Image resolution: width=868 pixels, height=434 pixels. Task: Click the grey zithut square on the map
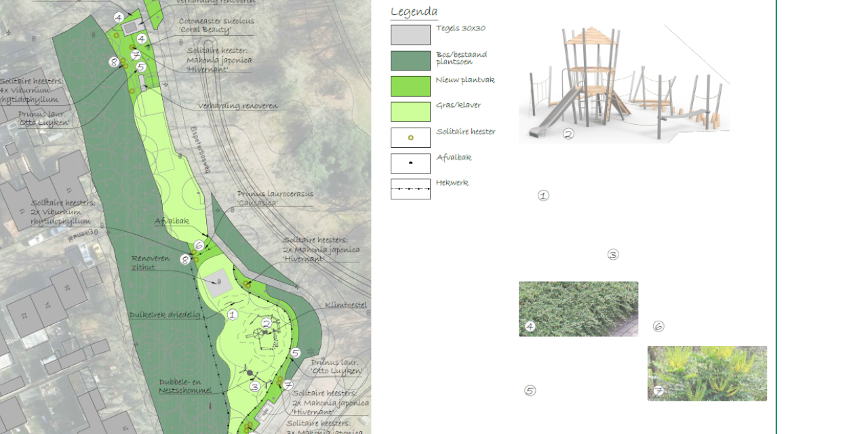[218, 283]
